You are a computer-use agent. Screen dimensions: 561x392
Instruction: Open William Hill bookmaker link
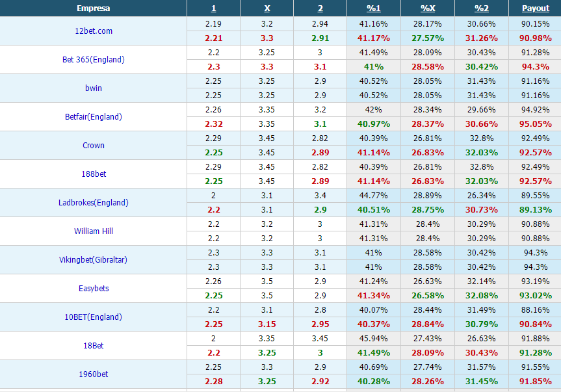pyautogui.click(x=94, y=231)
